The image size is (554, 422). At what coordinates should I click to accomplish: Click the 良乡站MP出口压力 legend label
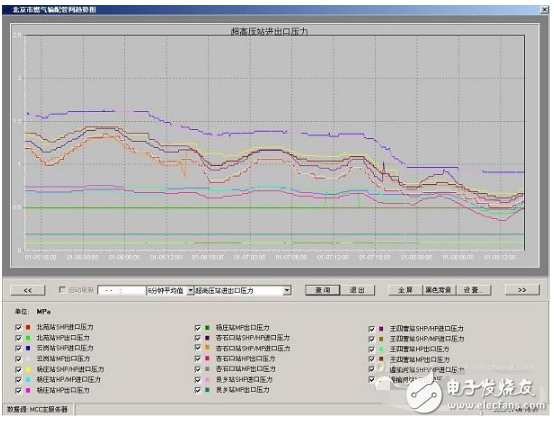coord(243,390)
